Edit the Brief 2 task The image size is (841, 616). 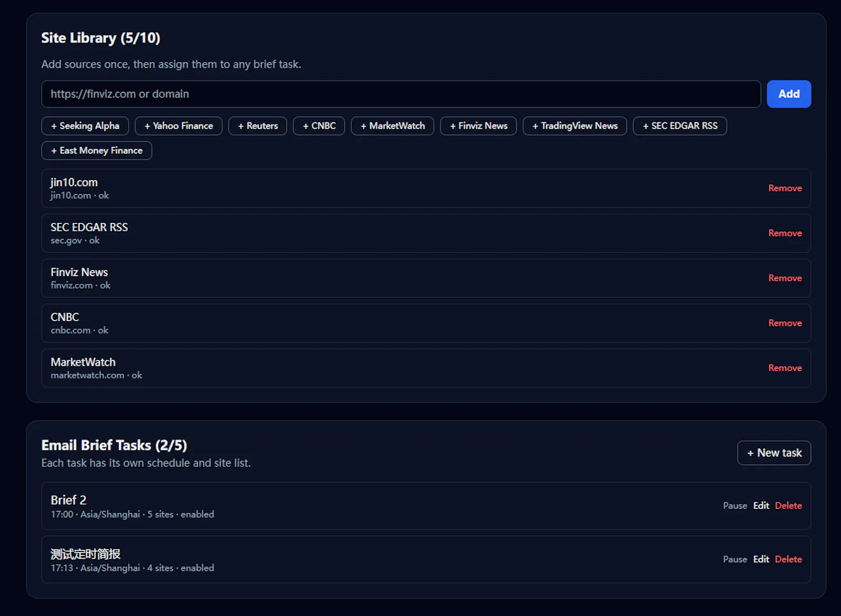761,506
